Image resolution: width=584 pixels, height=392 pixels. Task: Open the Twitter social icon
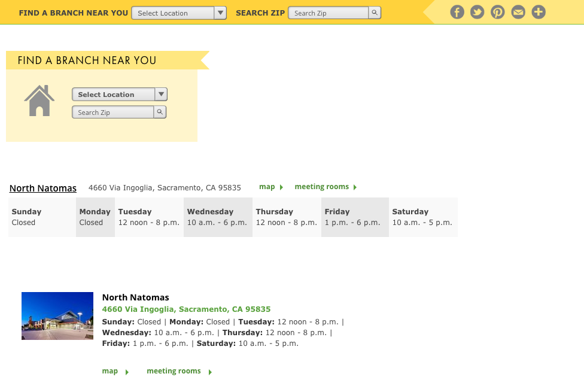(x=477, y=12)
